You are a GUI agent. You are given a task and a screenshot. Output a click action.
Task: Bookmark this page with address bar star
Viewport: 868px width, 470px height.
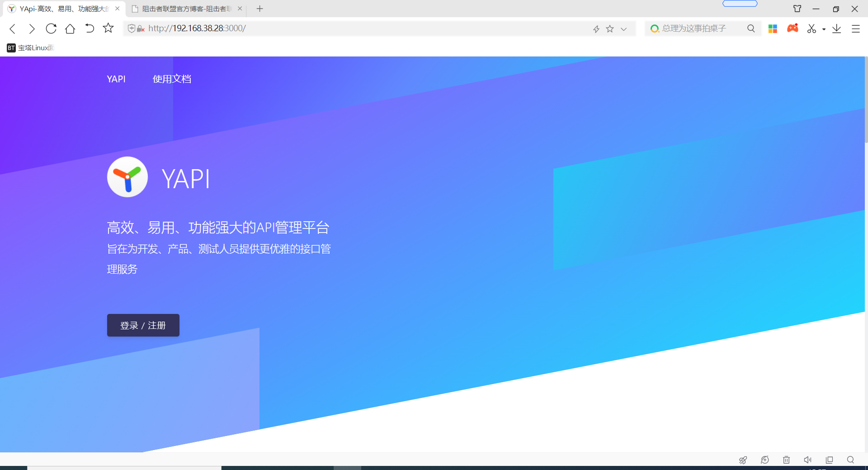[610, 29]
